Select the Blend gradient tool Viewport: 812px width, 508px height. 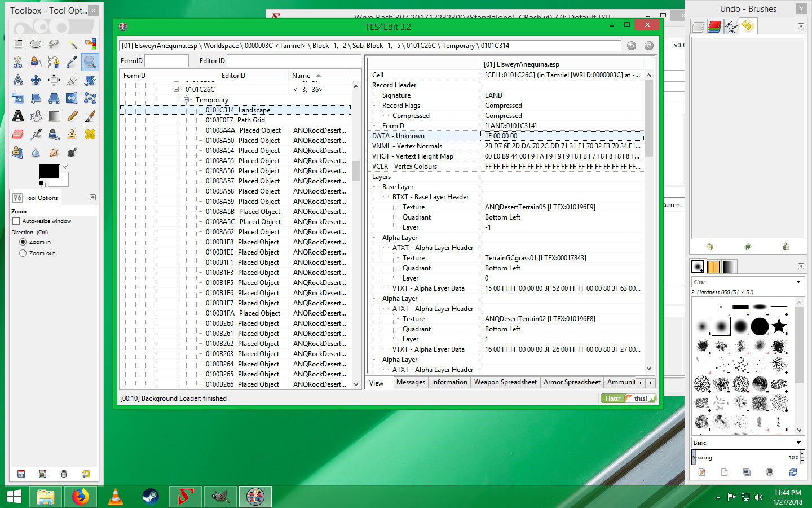coord(54,116)
